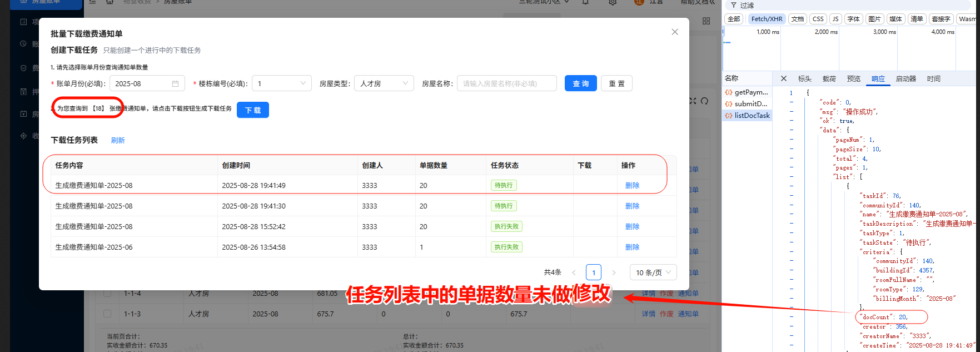The height and width of the screenshot is (352, 980).
Task: Toggle the 媒体 filter chip
Action: coord(896,19)
